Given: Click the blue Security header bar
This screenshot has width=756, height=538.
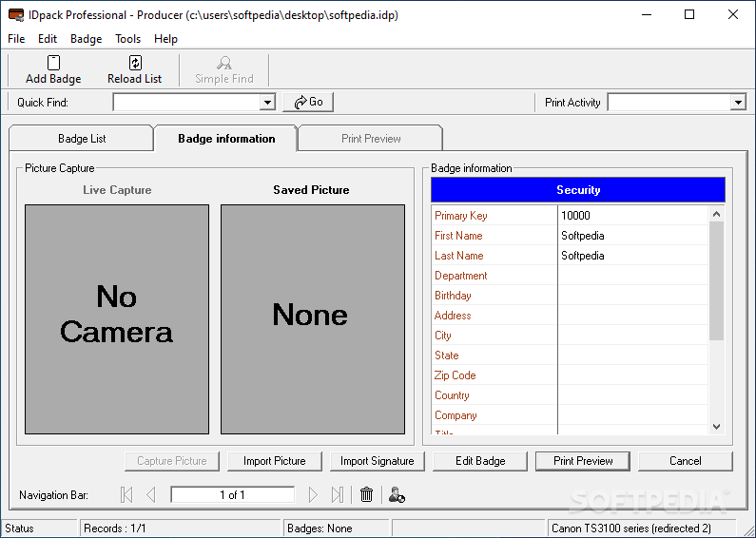Looking at the screenshot, I should point(577,190).
